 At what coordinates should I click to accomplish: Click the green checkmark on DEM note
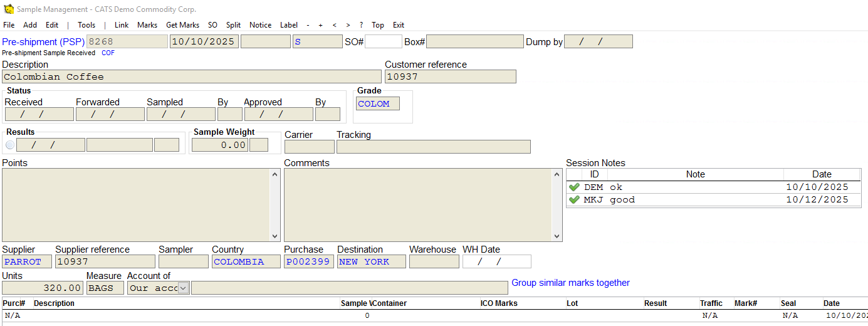point(574,187)
